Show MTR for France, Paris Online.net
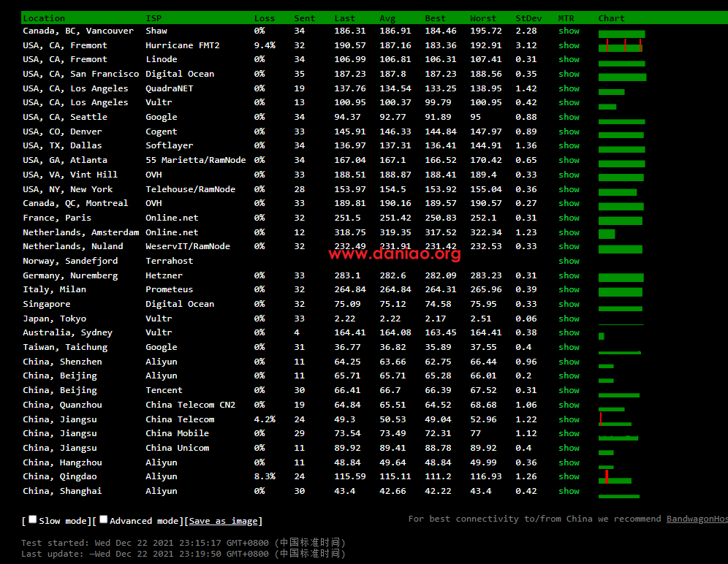The width and height of the screenshot is (728, 564). (x=569, y=218)
